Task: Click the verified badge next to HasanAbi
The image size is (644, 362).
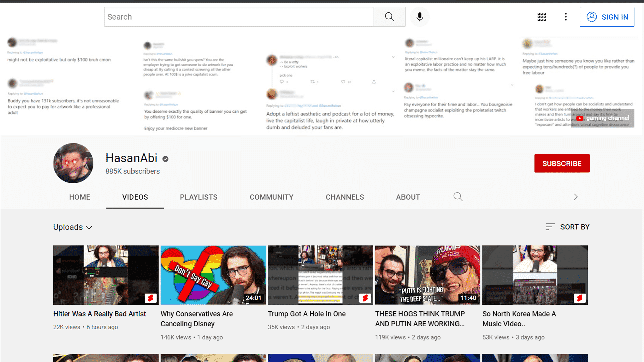Action: pyautogui.click(x=165, y=159)
